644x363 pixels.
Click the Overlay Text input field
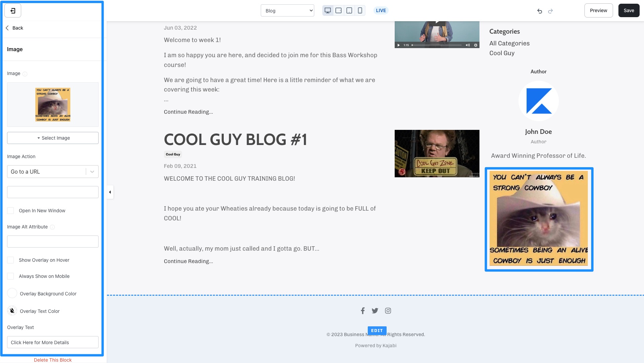(53, 342)
